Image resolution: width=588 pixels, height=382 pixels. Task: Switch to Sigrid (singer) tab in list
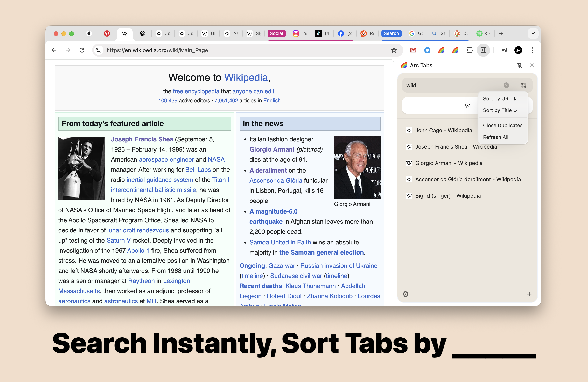click(467, 196)
